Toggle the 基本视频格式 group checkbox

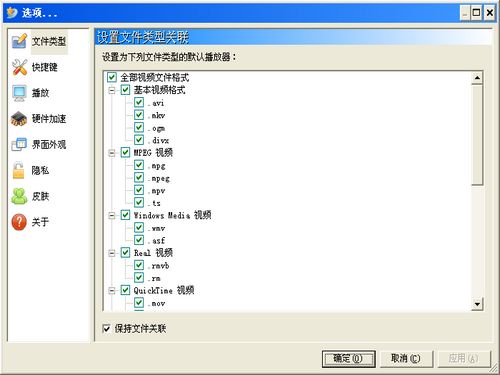pos(125,90)
